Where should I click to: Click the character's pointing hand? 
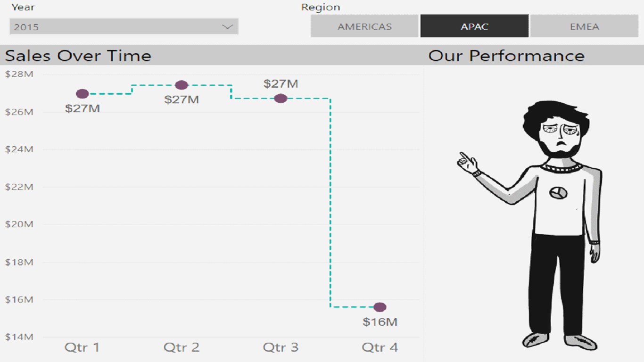468,162
